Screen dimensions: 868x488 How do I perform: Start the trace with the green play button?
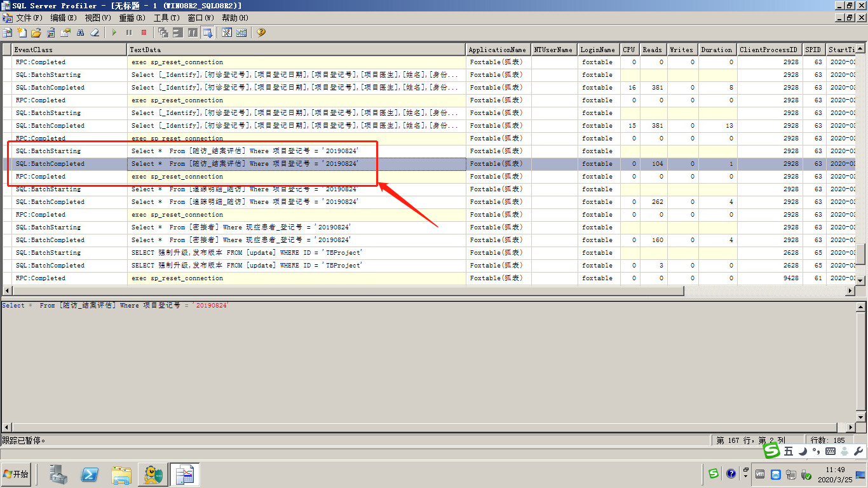coord(114,32)
